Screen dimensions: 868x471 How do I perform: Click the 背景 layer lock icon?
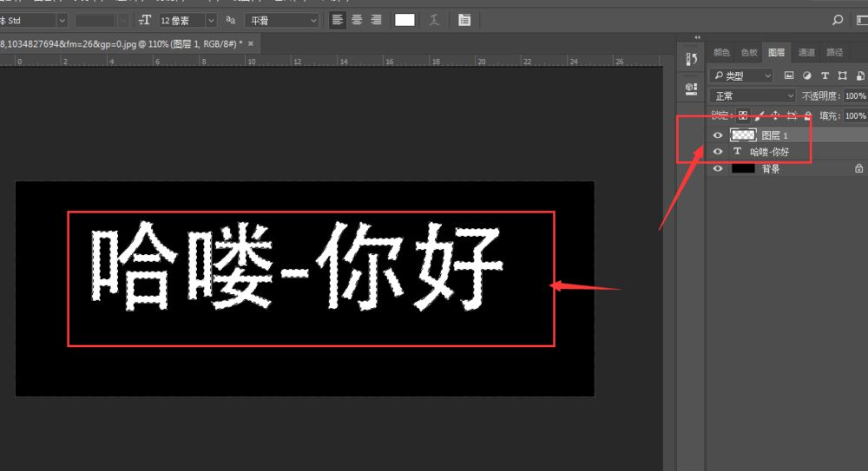[858, 168]
